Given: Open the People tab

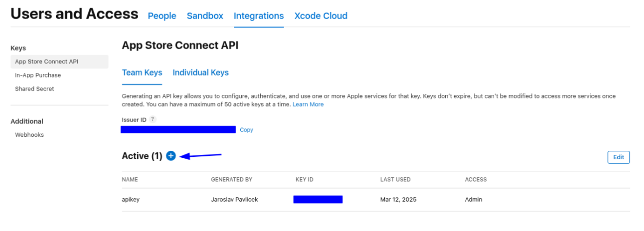Looking at the screenshot, I should 162,16.
